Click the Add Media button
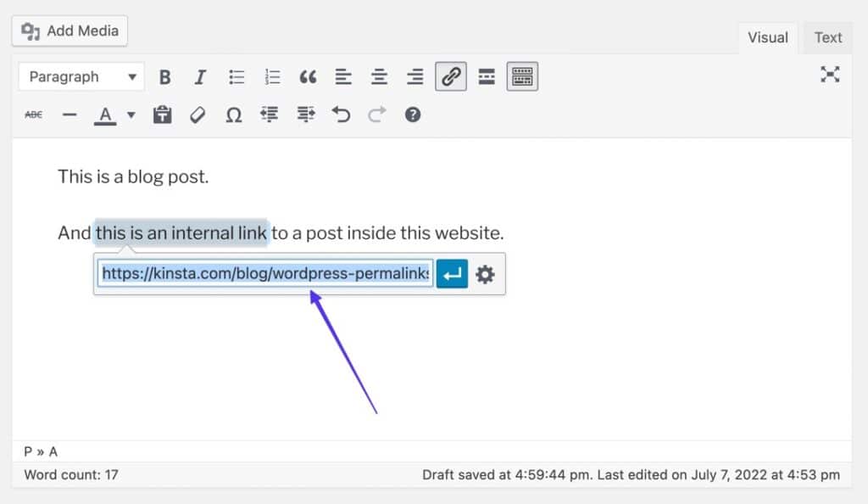 click(x=69, y=31)
